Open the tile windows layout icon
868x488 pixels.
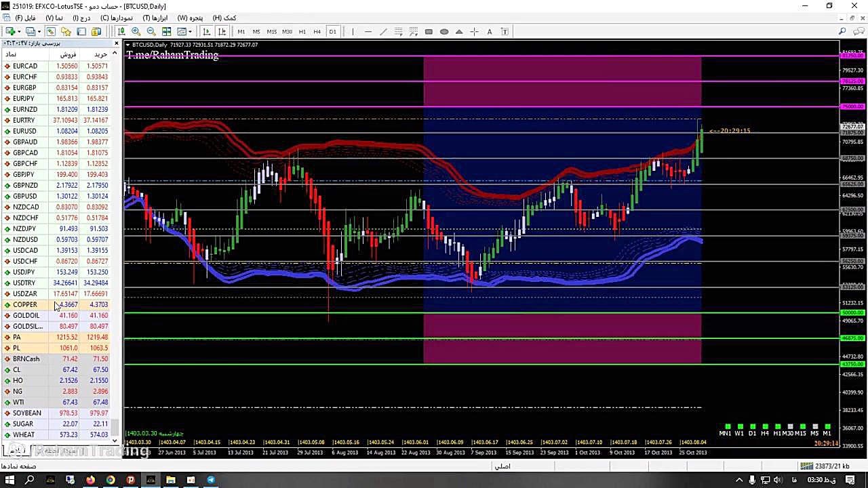click(x=166, y=31)
